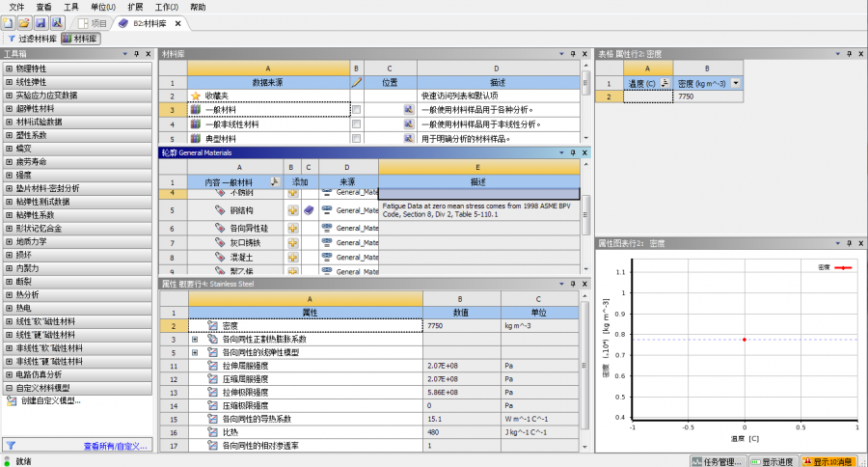Click the Save disk toolbar icon
868x467 pixels.
coord(41,23)
